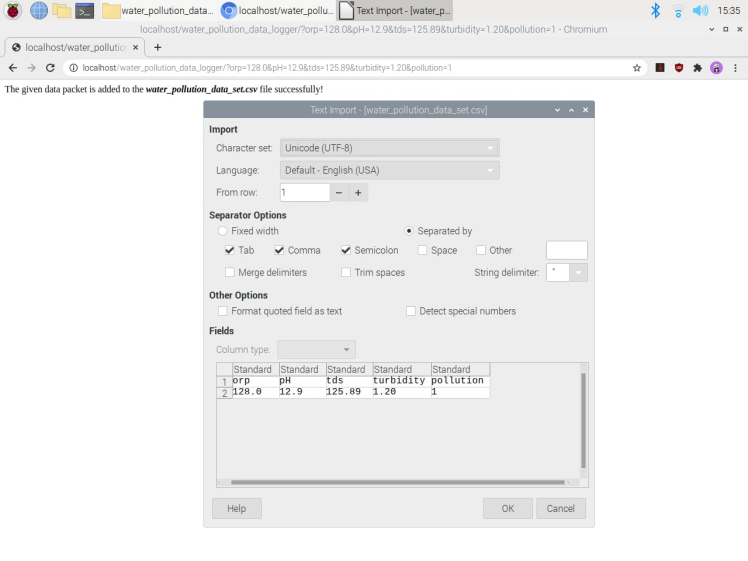Image resolution: width=748 pixels, height=561 pixels.
Task: Enable the Space separator checkbox
Action: click(423, 250)
